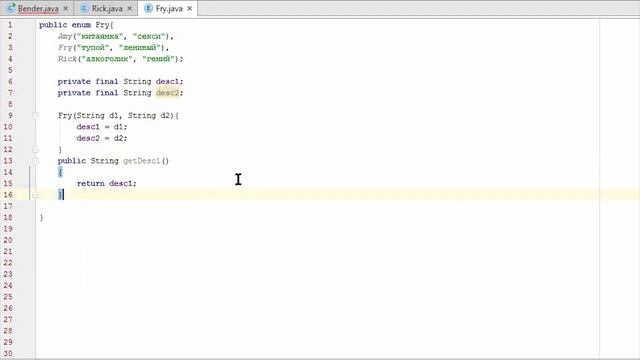
Task: Click 'public enum Fry{' declaration
Action: (76, 25)
